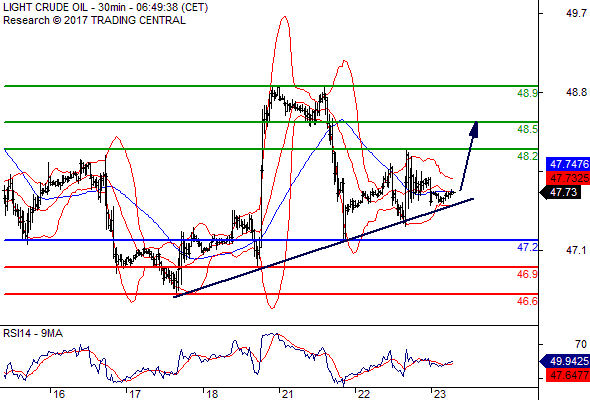Click the 48.2 green resistance label
Image resolution: width=590 pixels, height=400 pixels.
click(x=527, y=156)
